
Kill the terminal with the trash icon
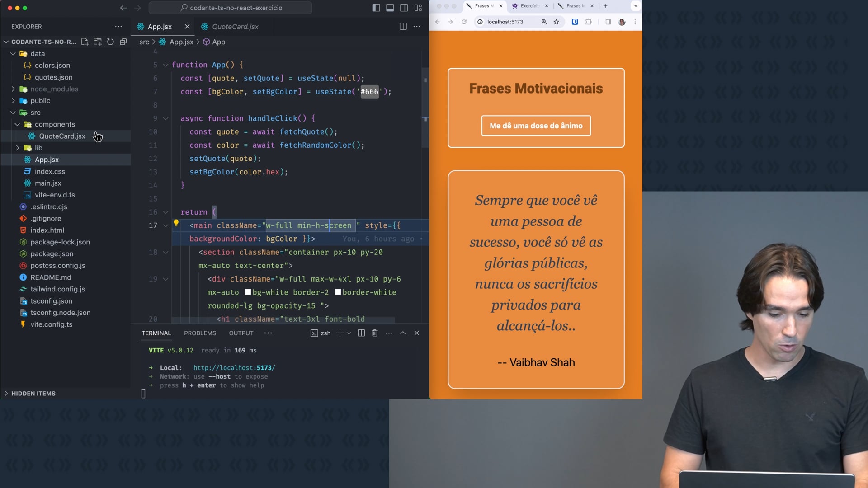click(x=374, y=333)
